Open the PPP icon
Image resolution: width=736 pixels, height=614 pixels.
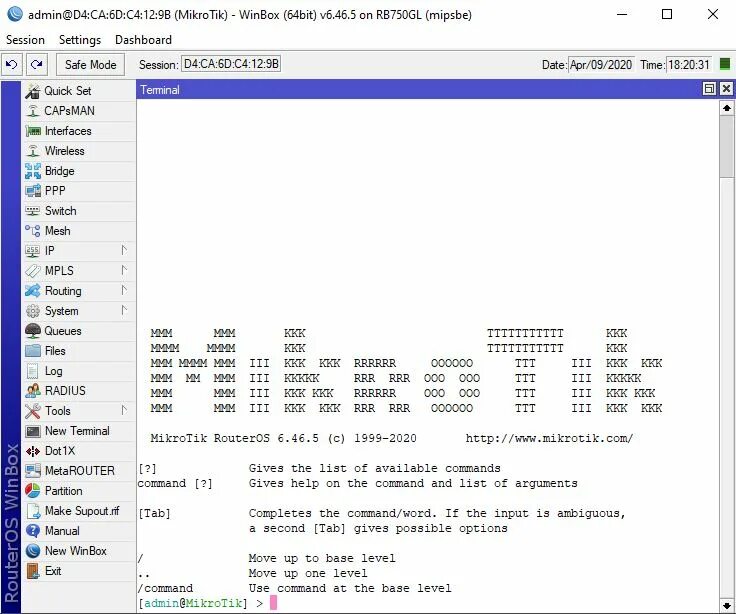coord(32,191)
